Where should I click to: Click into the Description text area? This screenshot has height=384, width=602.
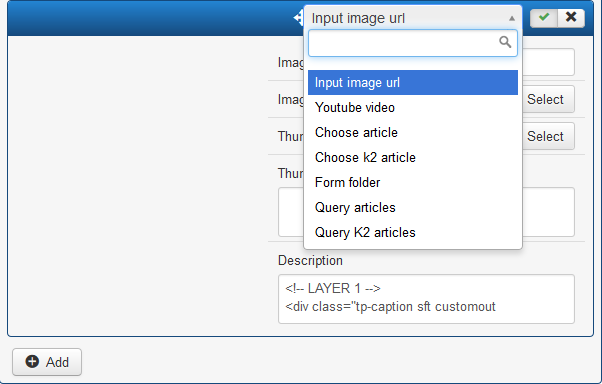click(426, 299)
